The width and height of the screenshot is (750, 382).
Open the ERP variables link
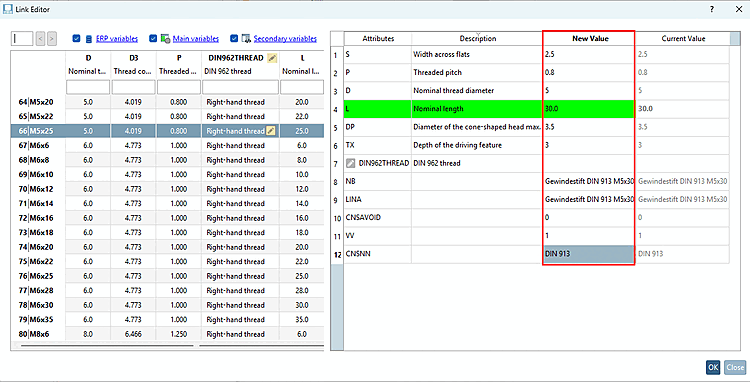117,39
